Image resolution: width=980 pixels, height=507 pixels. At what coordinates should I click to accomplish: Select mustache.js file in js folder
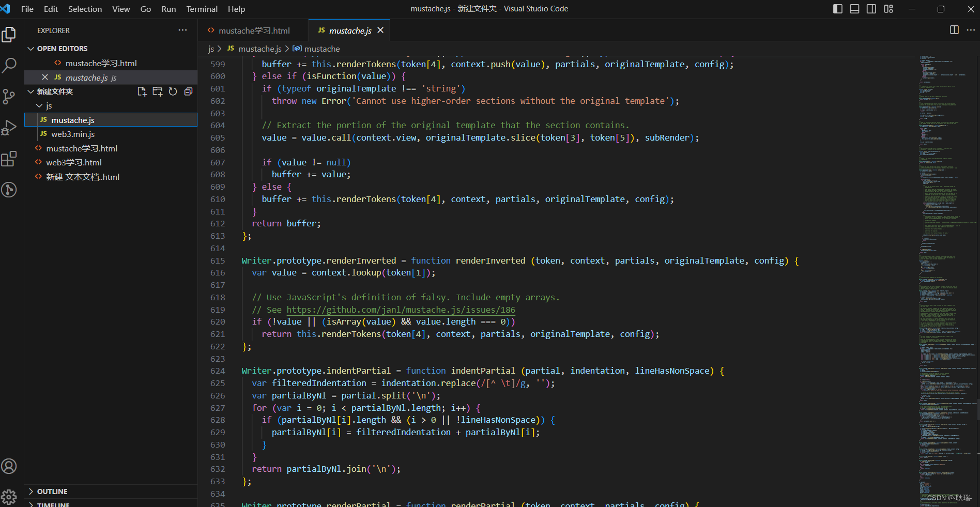click(x=111, y=120)
